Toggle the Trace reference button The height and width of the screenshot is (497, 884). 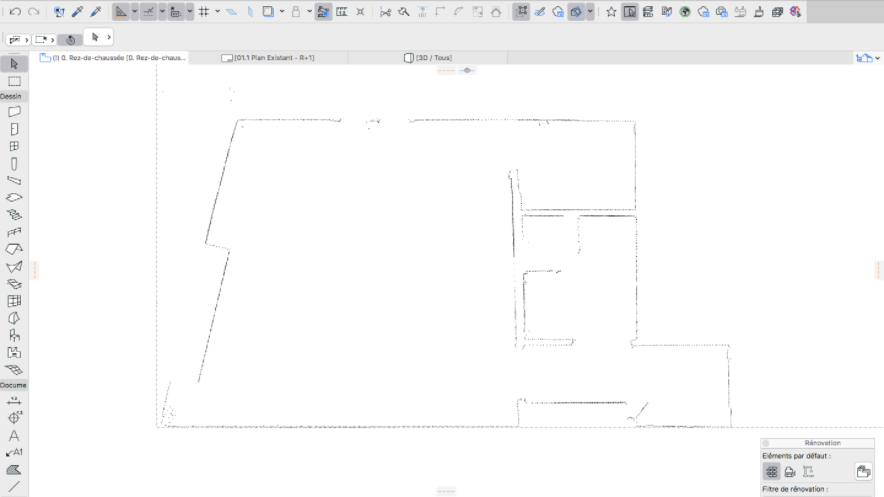pos(323,12)
